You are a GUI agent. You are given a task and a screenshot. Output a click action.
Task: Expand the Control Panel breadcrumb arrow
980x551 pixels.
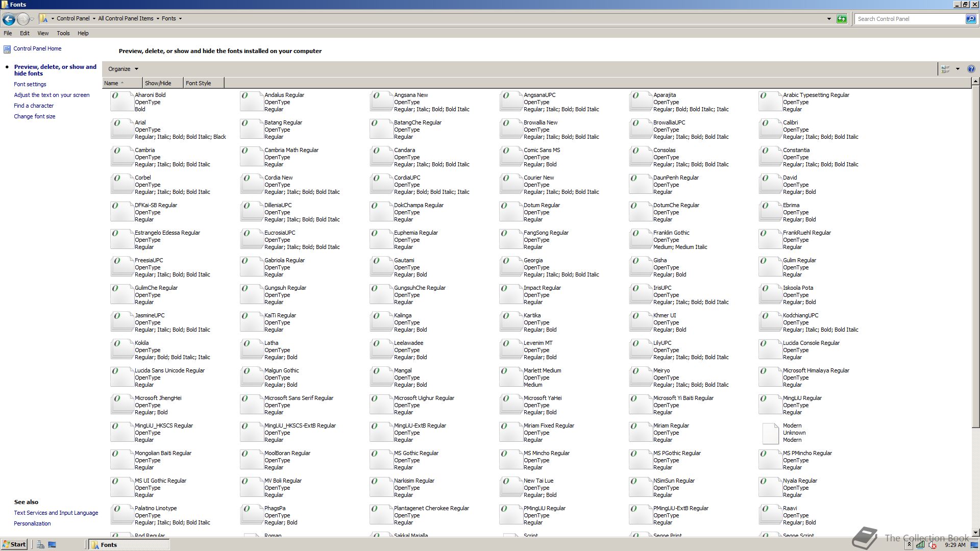point(94,19)
